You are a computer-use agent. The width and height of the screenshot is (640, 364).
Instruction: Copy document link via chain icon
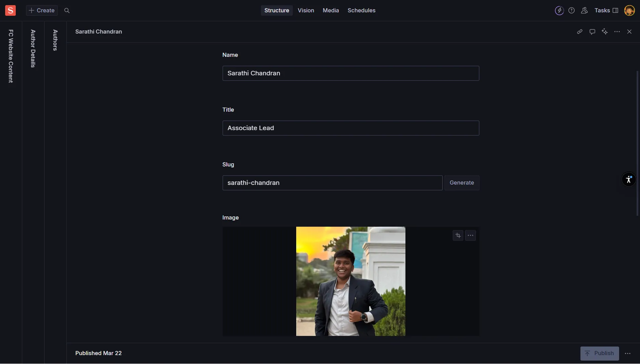pyautogui.click(x=580, y=32)
